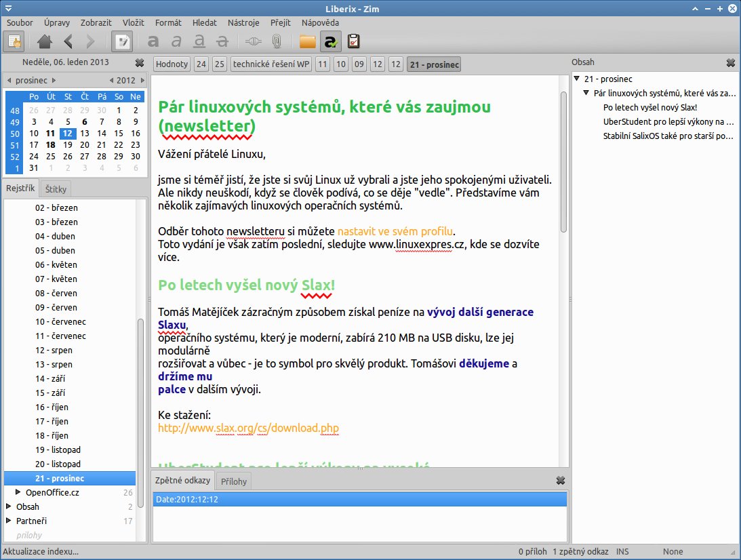Open the Zobrazit menu

[x=96, y=22]
